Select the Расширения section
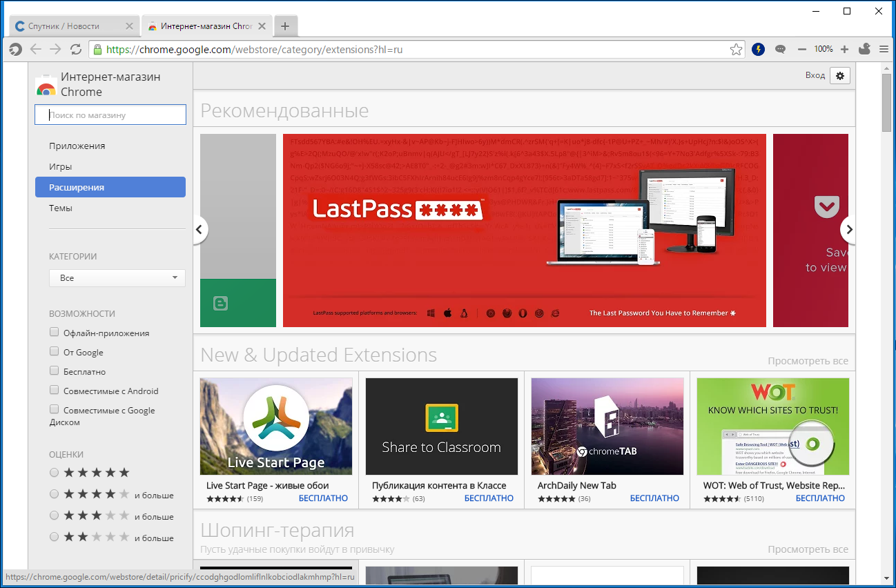This screenshot has height=588, width=896. coord(110,187)
